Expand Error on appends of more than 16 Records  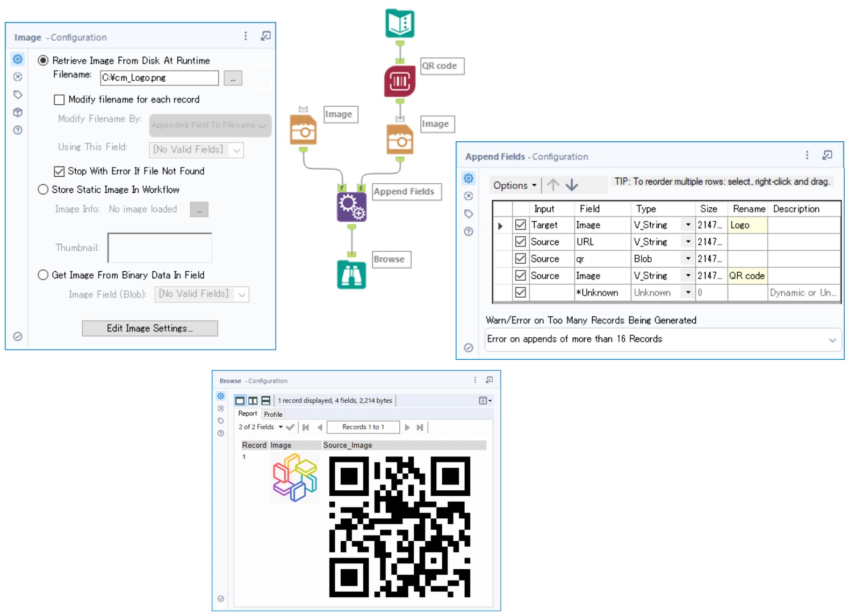coord(663,339)
